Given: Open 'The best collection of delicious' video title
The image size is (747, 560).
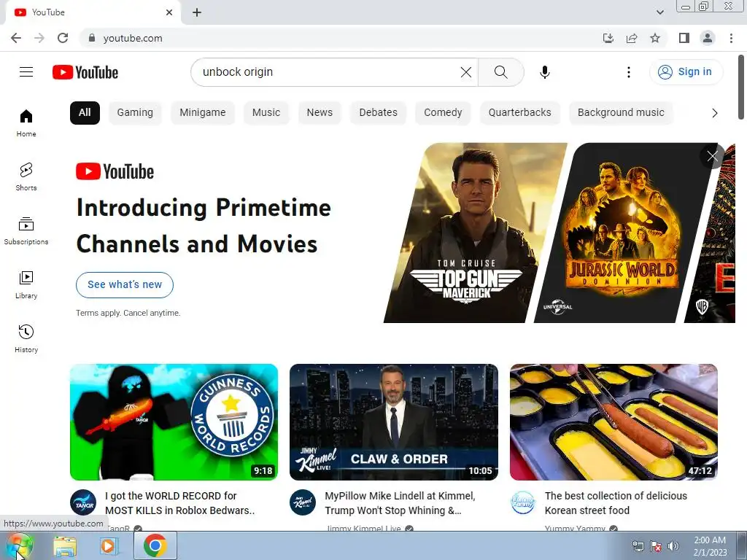Looking at the screenshot, I should (616, 503).
